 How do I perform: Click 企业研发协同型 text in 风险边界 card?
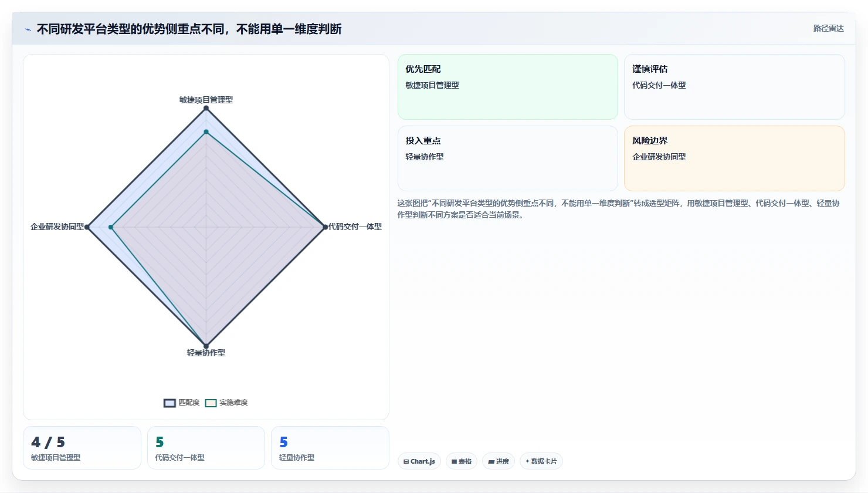(x=659, y=157)
